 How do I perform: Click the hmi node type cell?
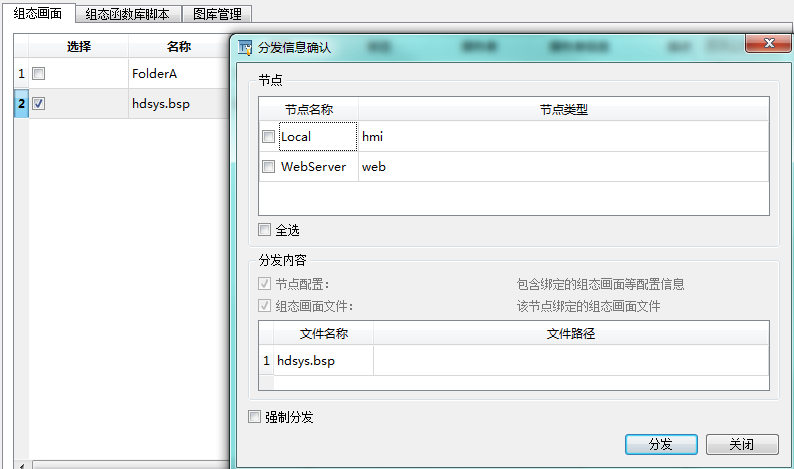coord(564,136)
